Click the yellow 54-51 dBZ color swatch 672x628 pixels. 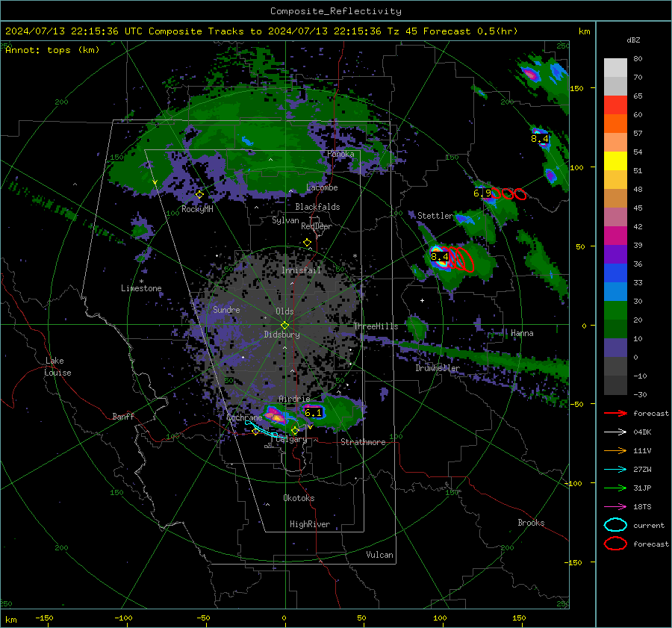coord(615,161)
